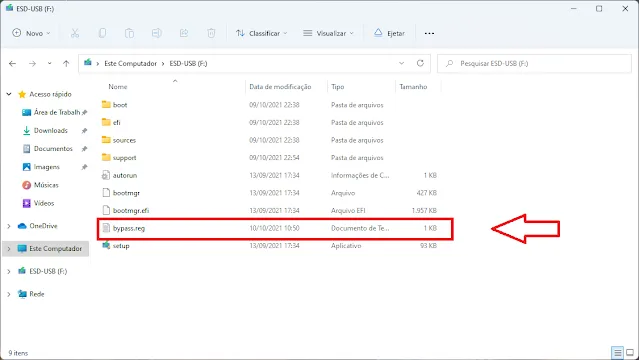Screen dimensions: 639x360
Task: Click 1.957 KB size of bootmgr.efi
Action: 424,211
